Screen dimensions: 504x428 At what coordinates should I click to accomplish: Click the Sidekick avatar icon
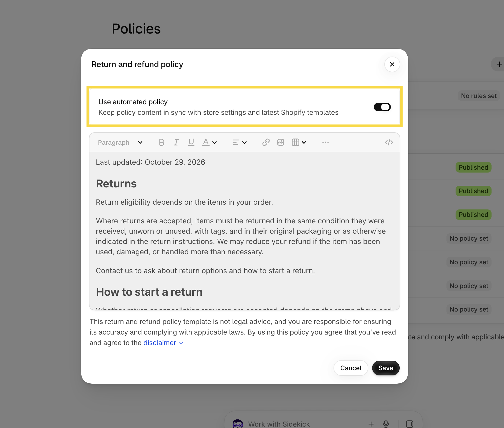(238, 424)
